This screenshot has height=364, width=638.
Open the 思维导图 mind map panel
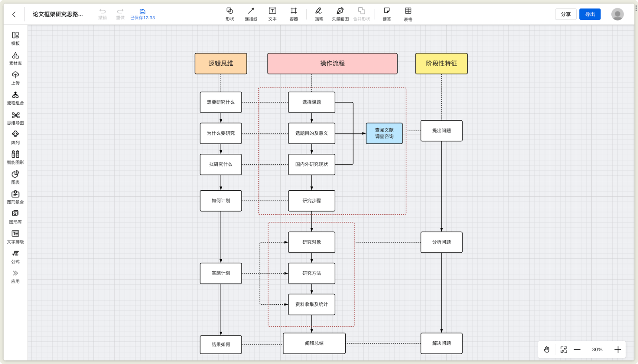[15, 118]
